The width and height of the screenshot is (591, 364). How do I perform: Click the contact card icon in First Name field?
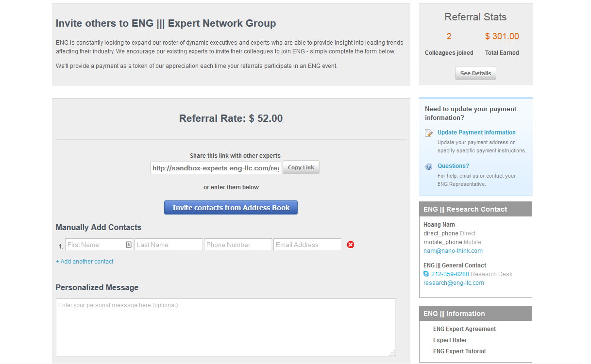pos(129,245)
